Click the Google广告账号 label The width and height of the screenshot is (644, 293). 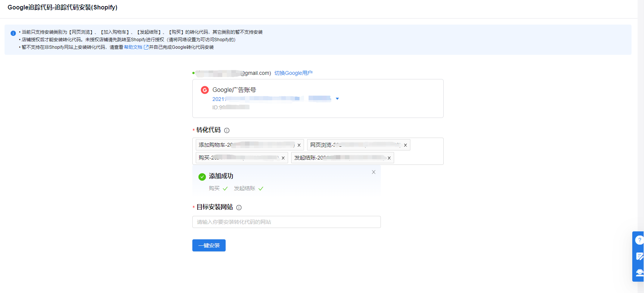pos(234,90)
